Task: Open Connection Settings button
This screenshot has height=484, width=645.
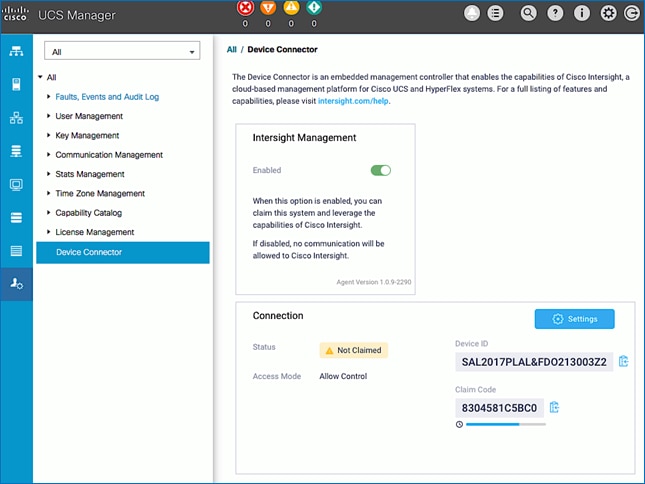Action: point(574,319)
